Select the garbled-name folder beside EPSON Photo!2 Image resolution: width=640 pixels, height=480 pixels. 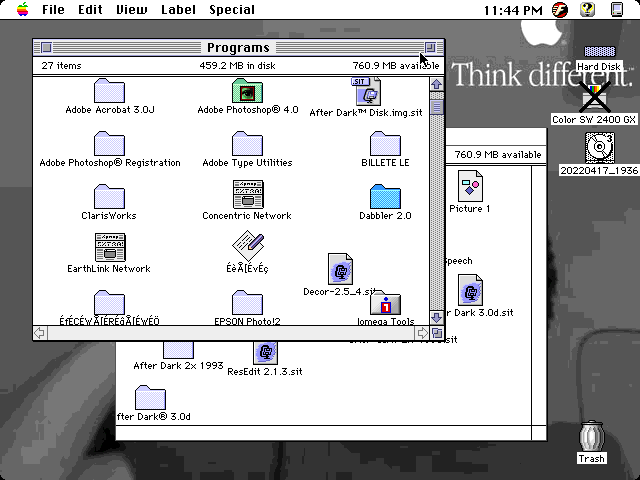pos(109,303)
